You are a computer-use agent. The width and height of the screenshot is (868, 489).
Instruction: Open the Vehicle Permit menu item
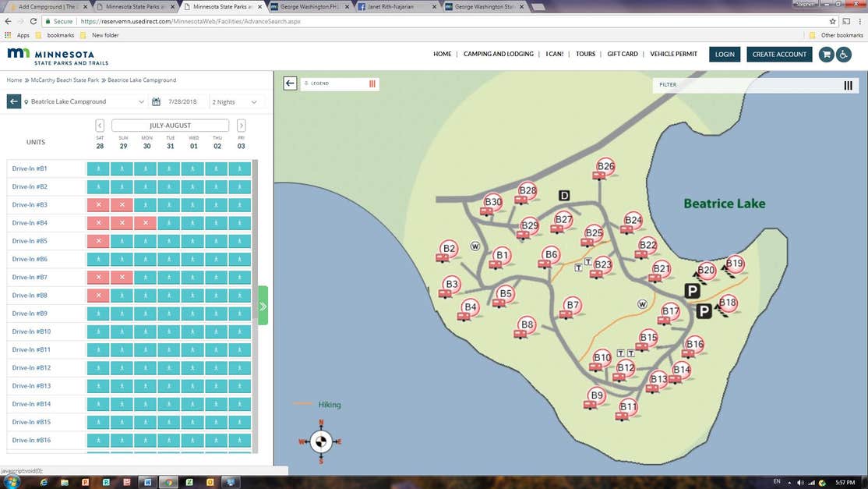(673, 55)
